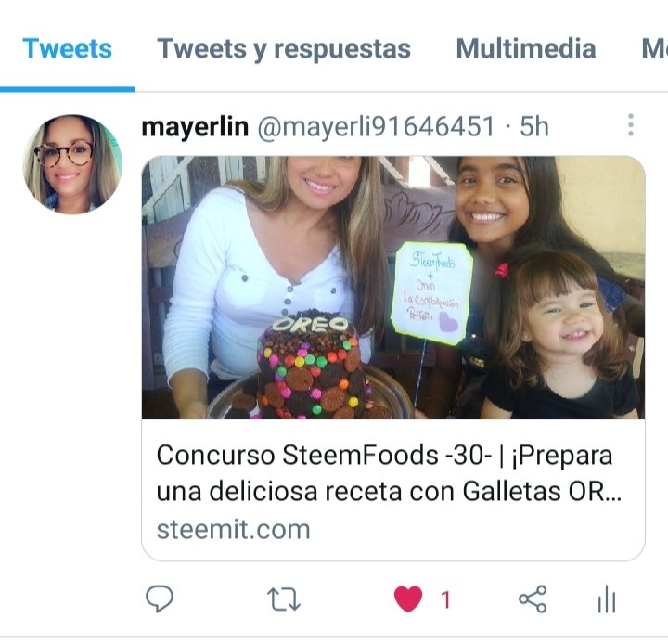Switch to Tweets y respuestas tab
Viewport: 668px width, 644px height.
click(x=284, y=48)
